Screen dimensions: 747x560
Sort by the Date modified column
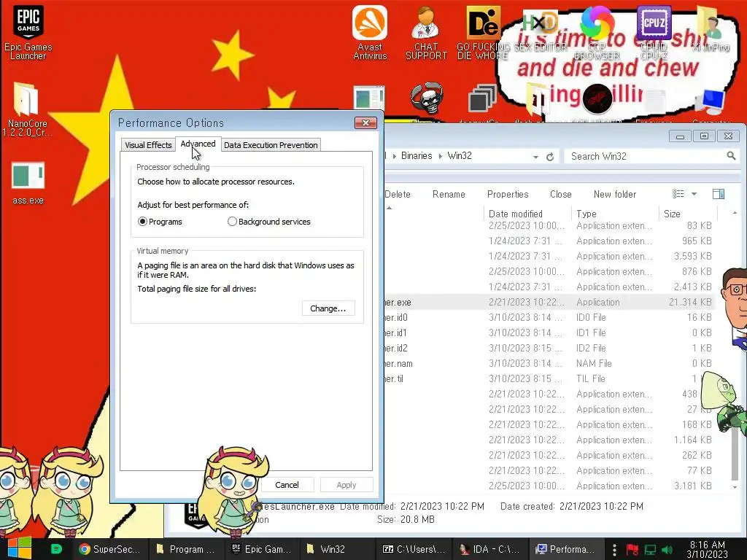[527, 214]
